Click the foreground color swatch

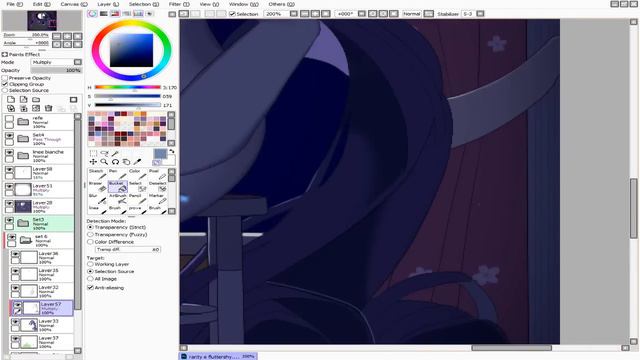160,154
